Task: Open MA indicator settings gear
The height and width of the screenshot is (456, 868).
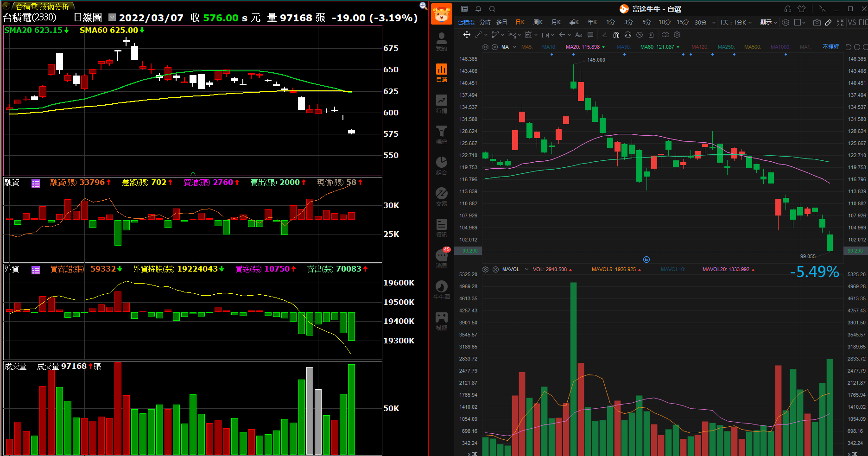Action: 485,47
